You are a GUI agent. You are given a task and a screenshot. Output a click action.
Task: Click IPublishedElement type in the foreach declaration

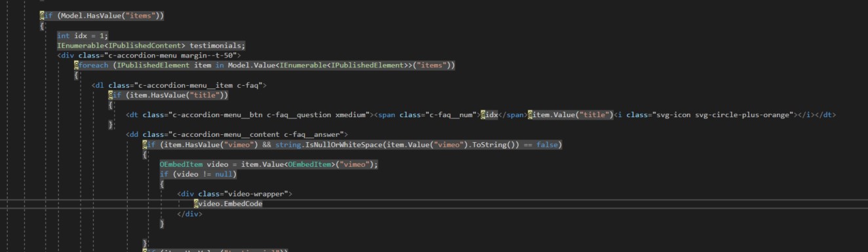point(152,65)
